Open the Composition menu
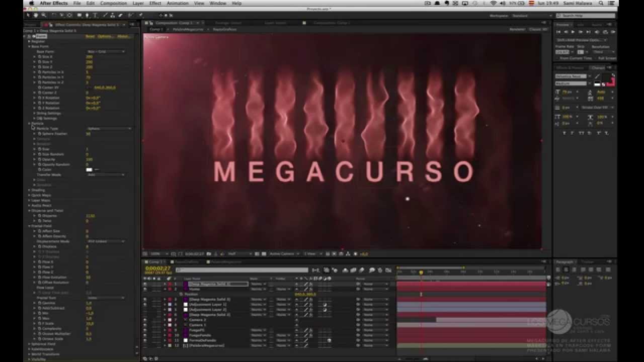Screen dimensions: 644x362 (113, 3)
